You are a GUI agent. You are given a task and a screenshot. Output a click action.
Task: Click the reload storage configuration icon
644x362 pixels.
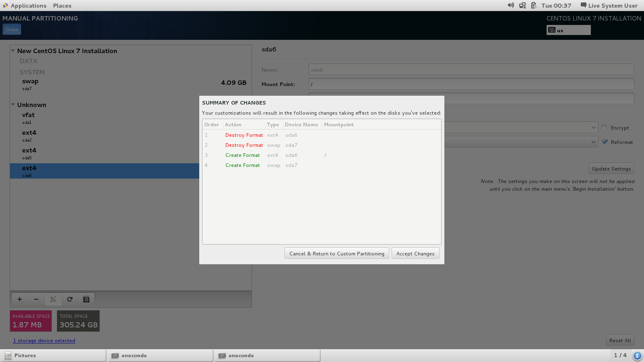(70, 299)
